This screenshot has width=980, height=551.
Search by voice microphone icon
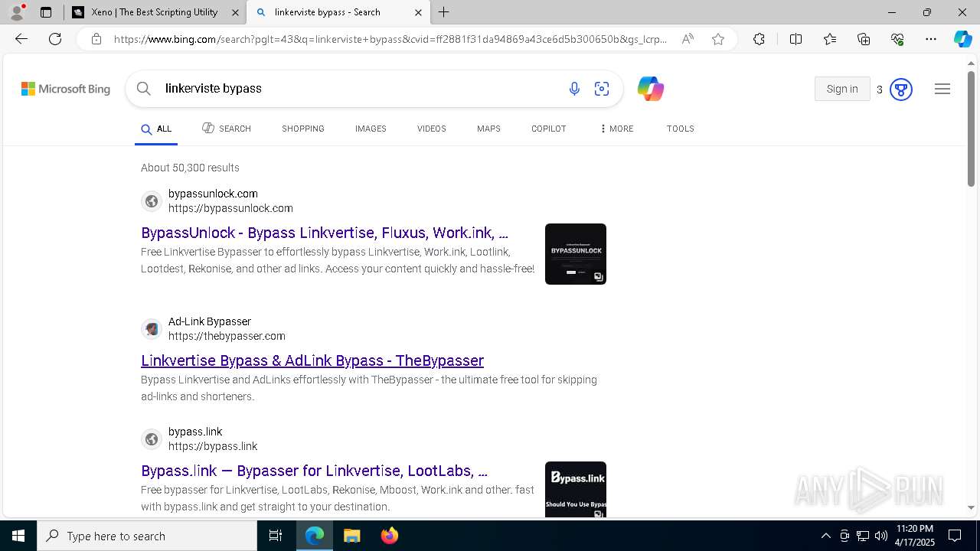pyautogui.click(x=574, y=89)
